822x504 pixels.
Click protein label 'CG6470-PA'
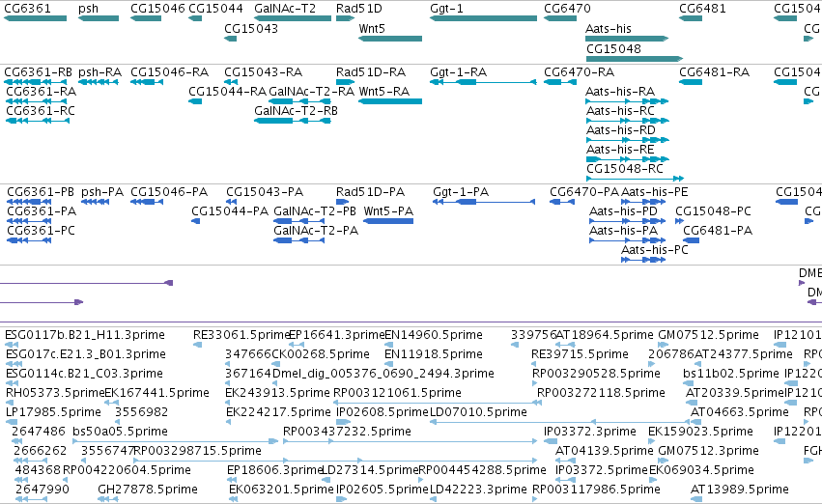point(584,192)
